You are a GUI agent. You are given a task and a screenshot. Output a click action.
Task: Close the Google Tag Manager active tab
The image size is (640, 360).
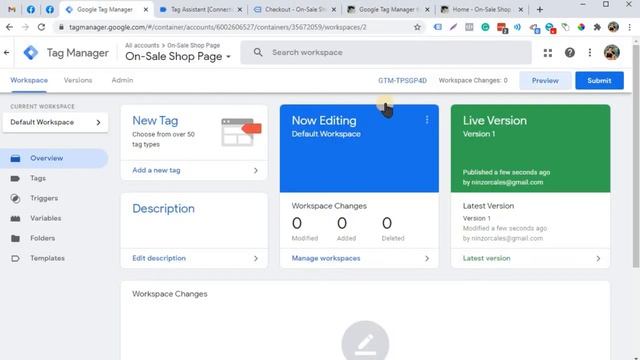point(146,9)
